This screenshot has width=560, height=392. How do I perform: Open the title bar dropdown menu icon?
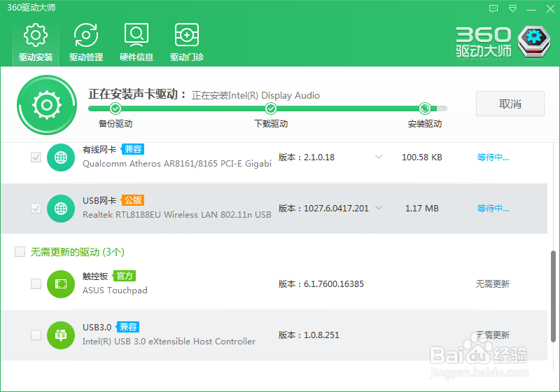coord(512,8)
